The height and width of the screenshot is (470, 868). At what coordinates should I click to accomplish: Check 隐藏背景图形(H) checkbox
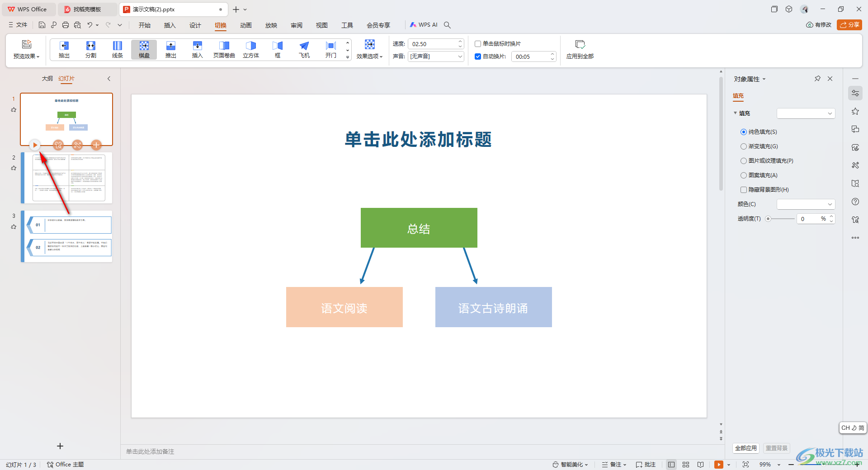click(x=743, y=190)
